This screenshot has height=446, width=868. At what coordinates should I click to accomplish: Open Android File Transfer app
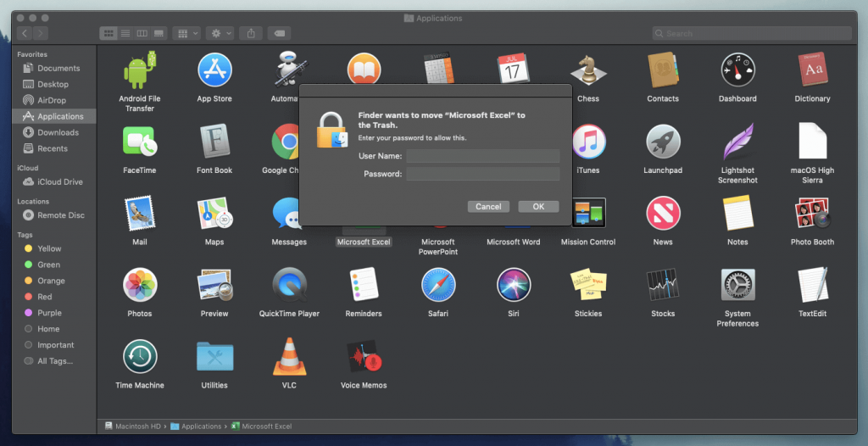(x=140, y=70)
